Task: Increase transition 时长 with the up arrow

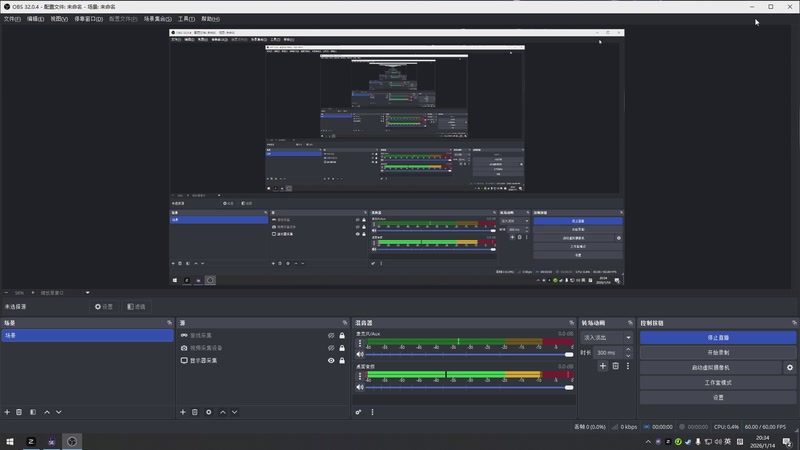Action: tap(628, 350)
